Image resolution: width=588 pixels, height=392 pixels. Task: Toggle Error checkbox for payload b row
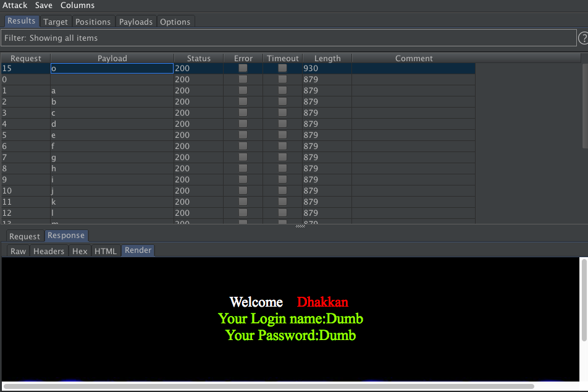pos(243,101)
